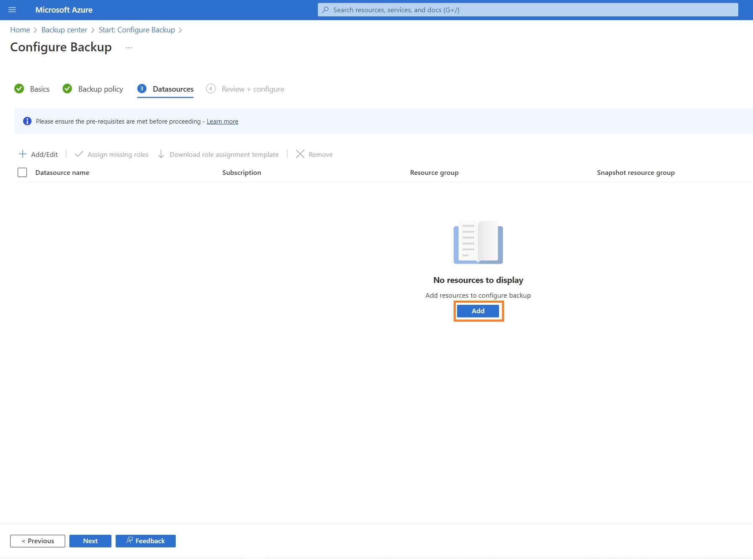
Task: Toggle the select-all Datasource name checkbox
Action: coord(22,172)
